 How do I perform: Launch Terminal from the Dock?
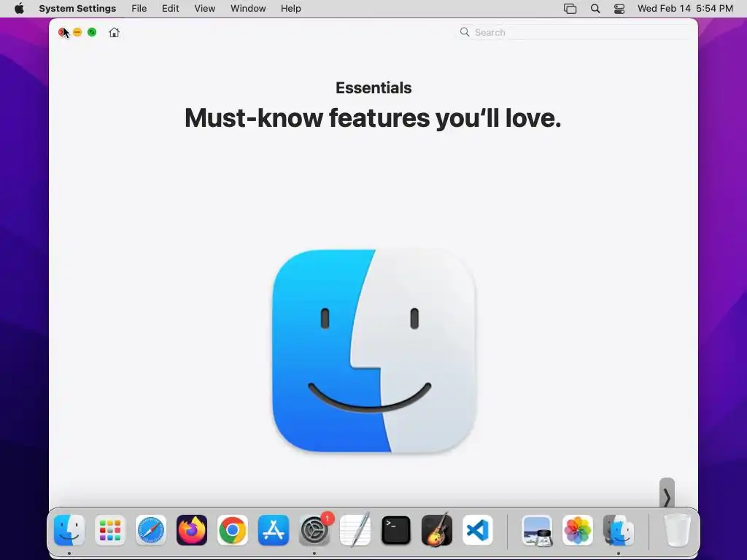click(396, 530)
